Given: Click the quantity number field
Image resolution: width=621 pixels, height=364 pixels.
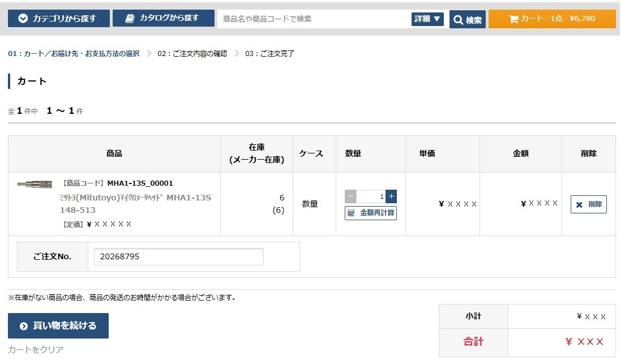Looking at the screenshot, I should [371, 196].
